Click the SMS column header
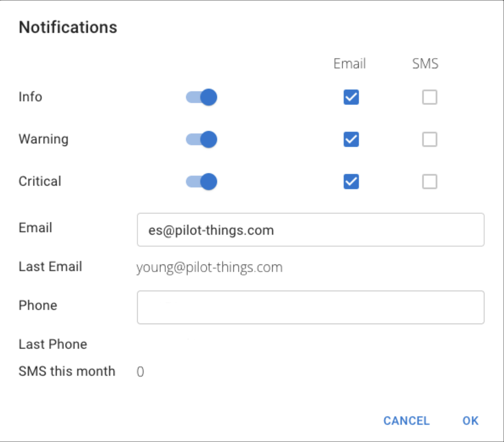Image resolution: width=504 pixels, height=442 pixels. click(x=425, y=63)
